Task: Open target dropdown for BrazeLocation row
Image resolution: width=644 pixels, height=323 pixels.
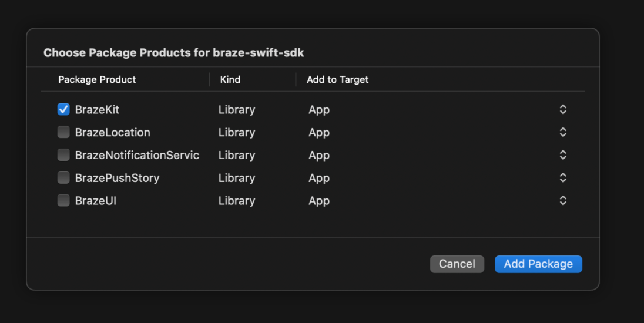Action: 563,132
